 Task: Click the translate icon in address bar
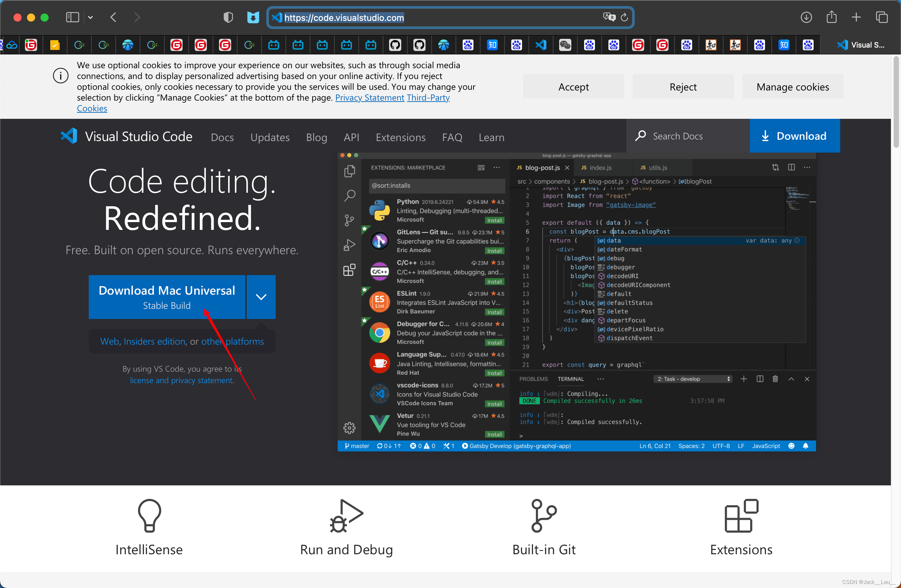(x=609, y=18)
